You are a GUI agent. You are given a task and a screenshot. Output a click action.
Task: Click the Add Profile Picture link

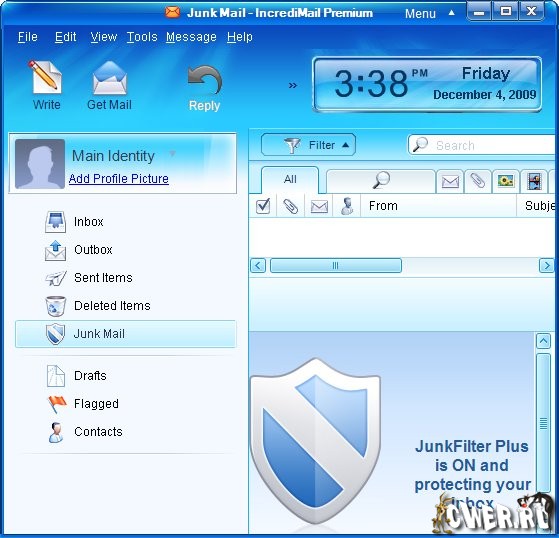pos(119,179)
